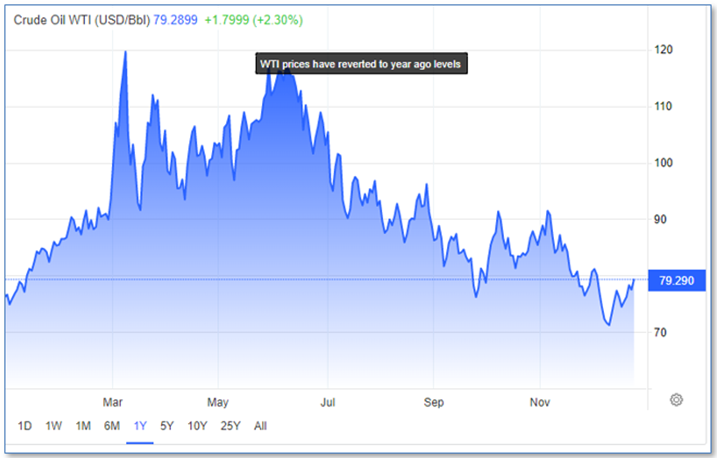Click the May x-axis label
This screenshot has width=717, height=458.
pos(218,402)
